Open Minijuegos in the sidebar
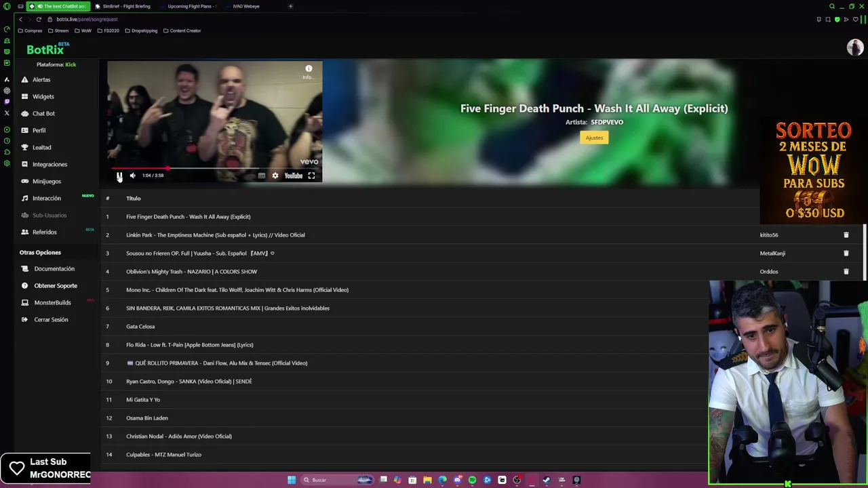The width and height of the screenshot is (868, 488). coord(47,181)
